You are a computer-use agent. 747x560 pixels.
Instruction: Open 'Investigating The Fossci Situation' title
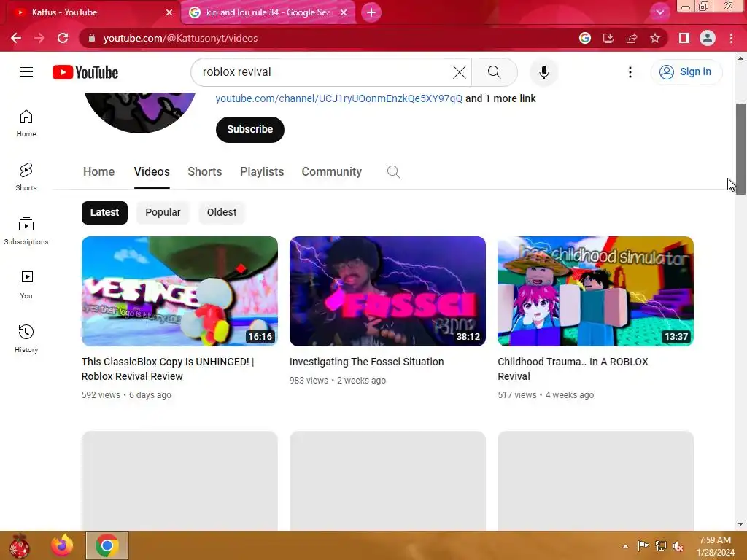pyautogui.click(x=366, y=362)
